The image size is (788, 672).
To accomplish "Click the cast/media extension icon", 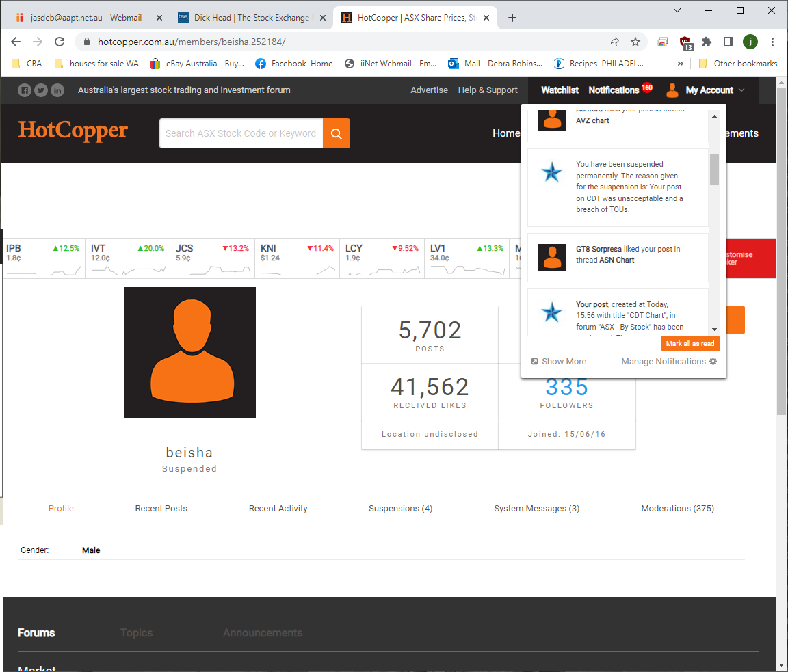I will click(663, 42).
